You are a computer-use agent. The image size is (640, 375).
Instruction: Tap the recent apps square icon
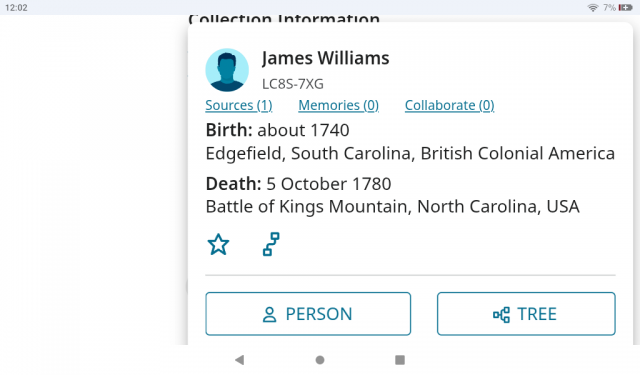pyautogui.click(x=400, y=360)
